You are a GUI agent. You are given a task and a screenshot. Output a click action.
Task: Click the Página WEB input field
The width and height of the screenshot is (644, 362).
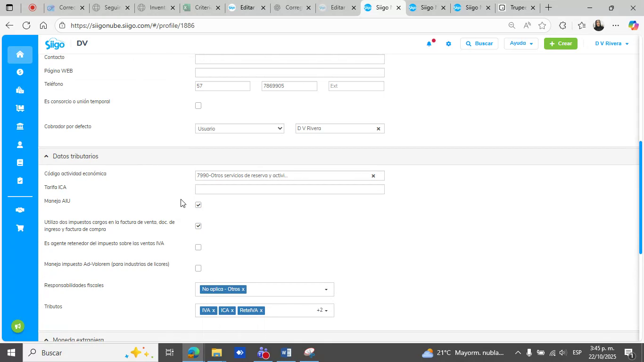point(289,73)
